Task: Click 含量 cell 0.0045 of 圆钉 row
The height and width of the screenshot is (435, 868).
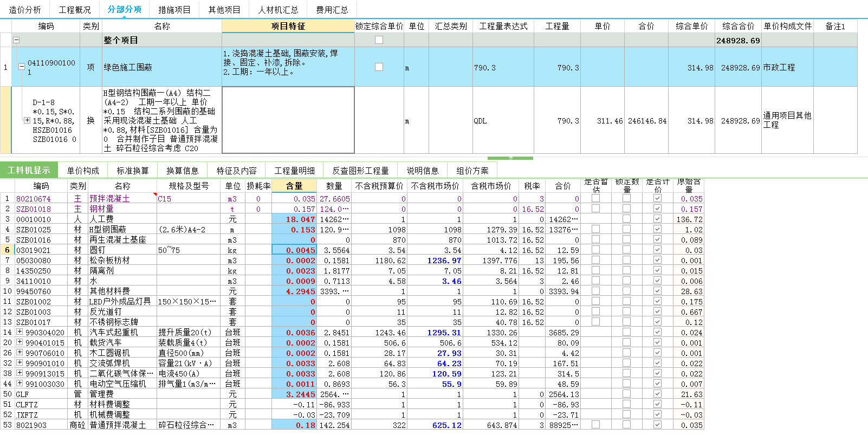Action: tap(294, 250)
